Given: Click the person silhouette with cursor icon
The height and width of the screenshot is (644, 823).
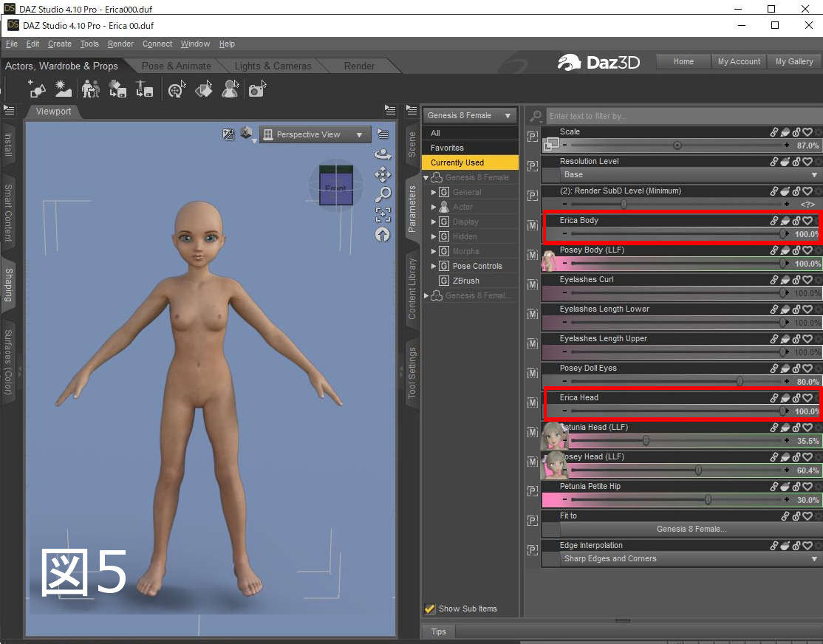Looking at the screenshot, I should (230, 89).
